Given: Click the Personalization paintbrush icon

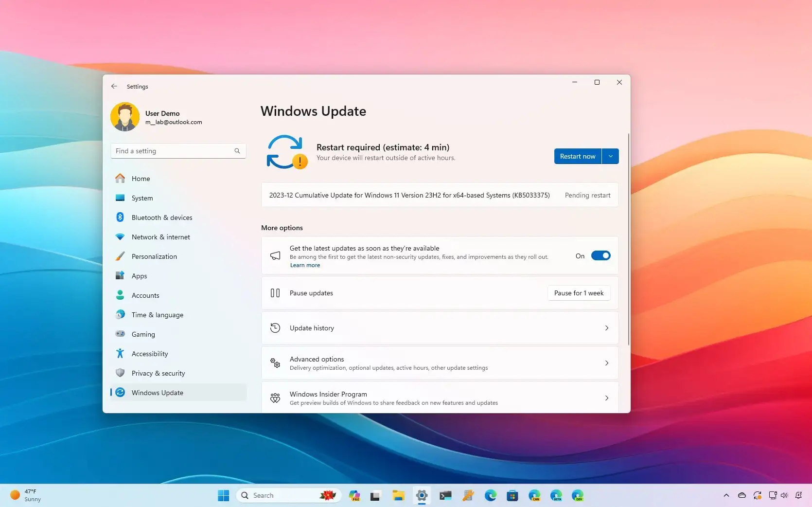Looking at the screenshot, I should coord(120,256).
